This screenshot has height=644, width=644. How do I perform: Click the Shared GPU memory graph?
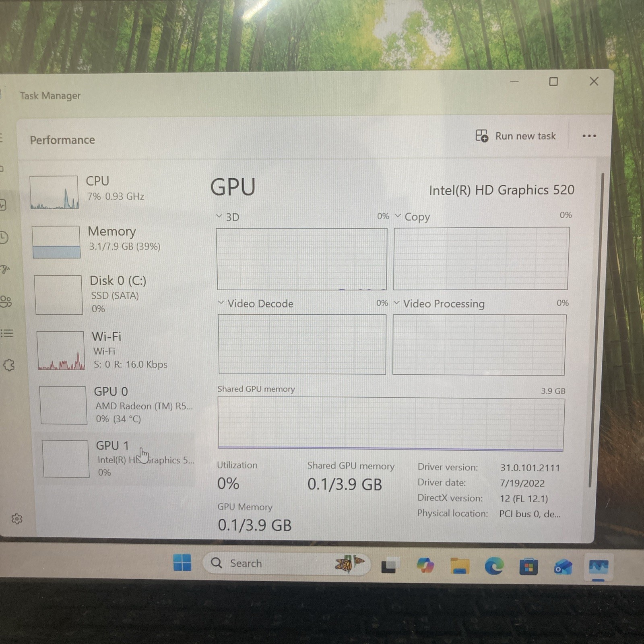click(391, 424)
